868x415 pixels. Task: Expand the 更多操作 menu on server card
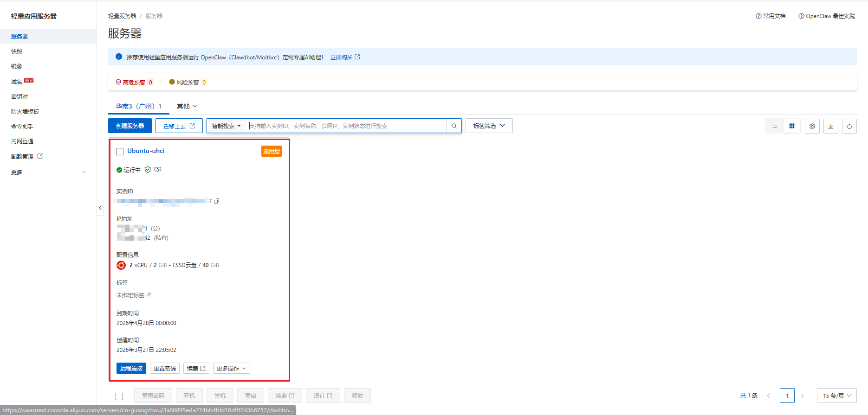click(231, 368)
